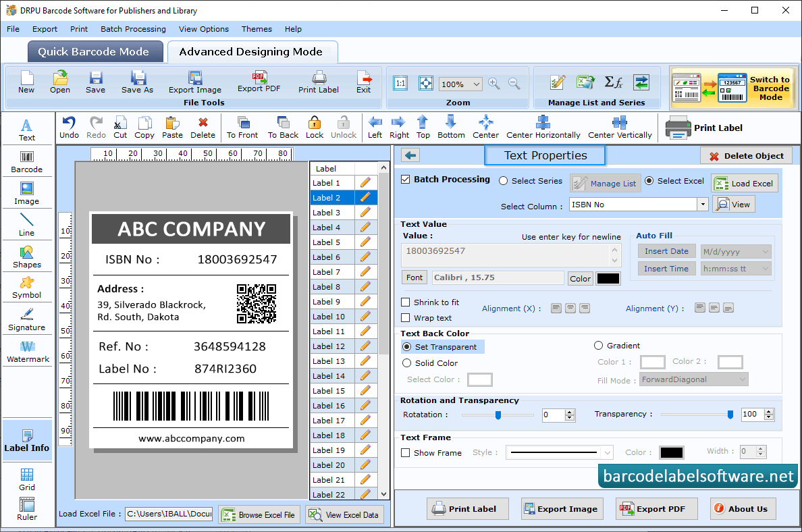Click the Delete Object button
802x532 pixels.
[746, 156]
